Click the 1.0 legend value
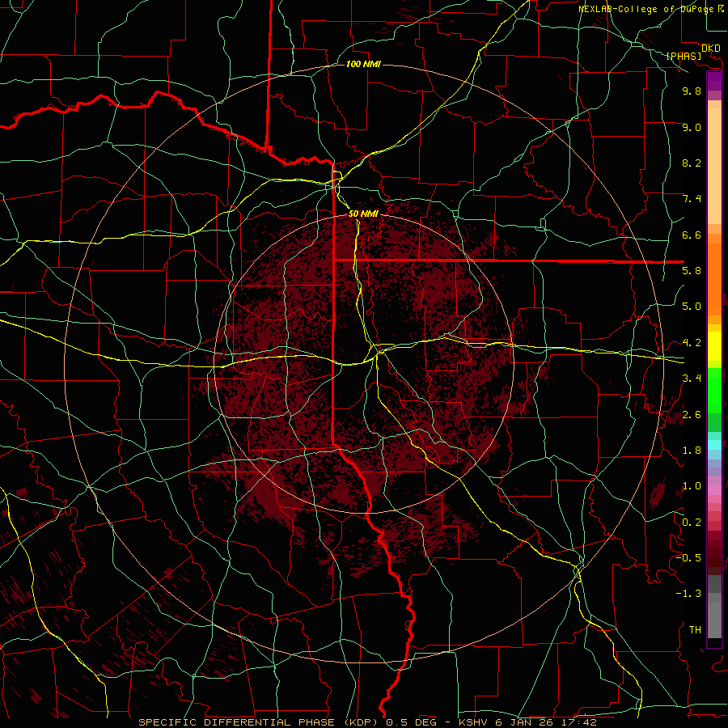This screenshot has width=728, height=728. click(692, 486)
